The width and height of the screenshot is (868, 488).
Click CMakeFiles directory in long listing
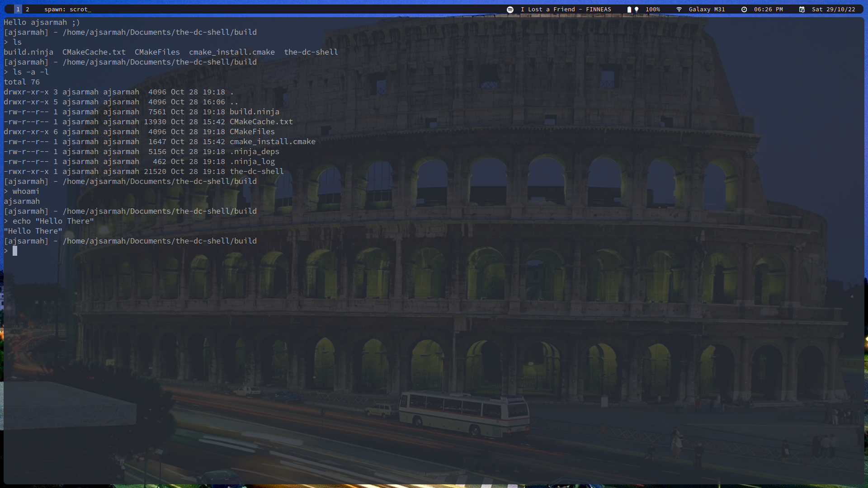tap(252, 131)
